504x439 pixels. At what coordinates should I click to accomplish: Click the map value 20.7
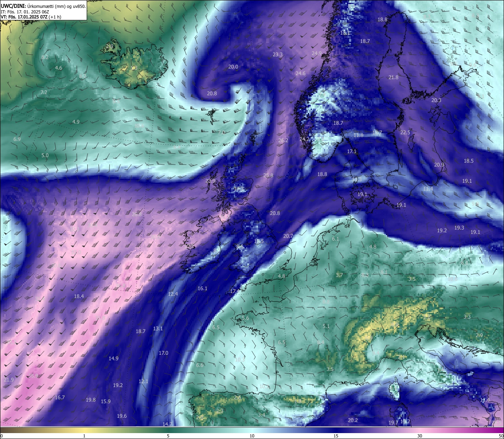click(288, 236)
